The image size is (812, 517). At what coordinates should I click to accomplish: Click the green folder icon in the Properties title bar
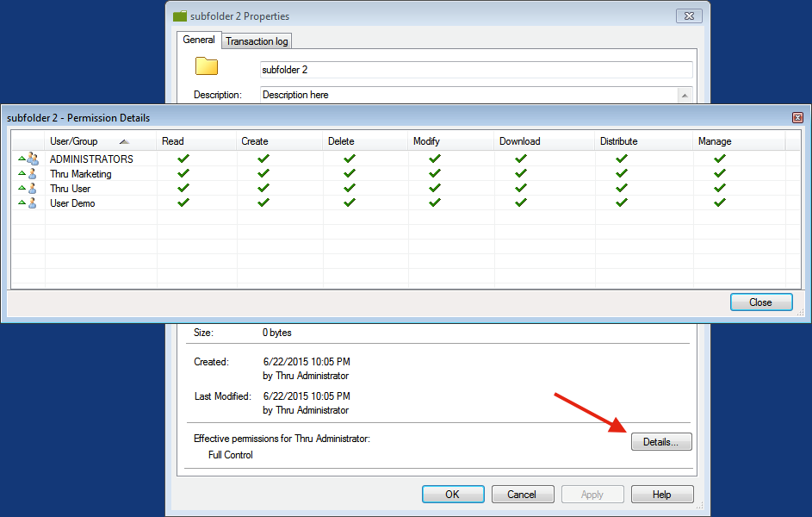coord(180,16)
